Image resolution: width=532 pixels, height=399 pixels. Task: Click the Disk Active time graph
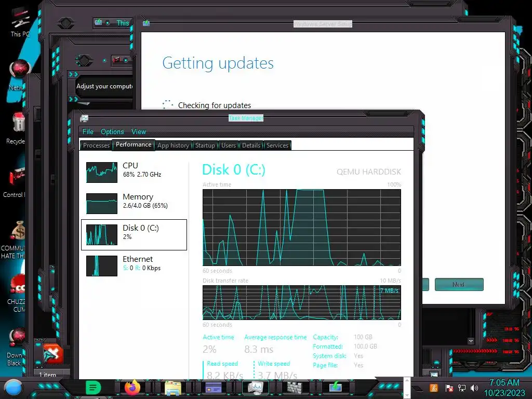302,228
